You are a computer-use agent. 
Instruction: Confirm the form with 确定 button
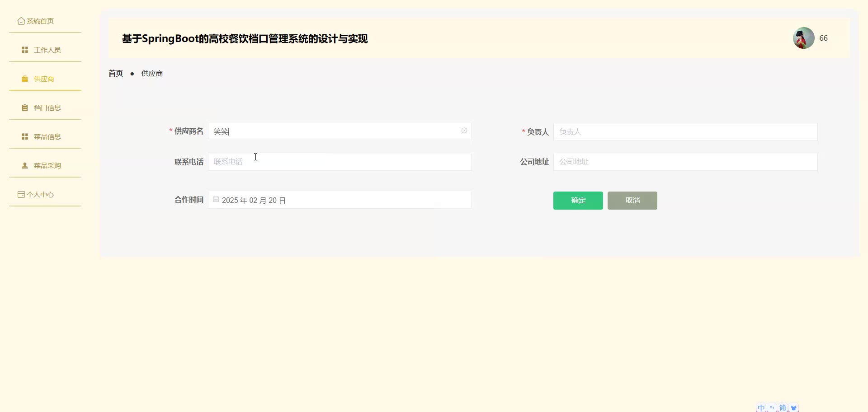[x=578, y=201]
